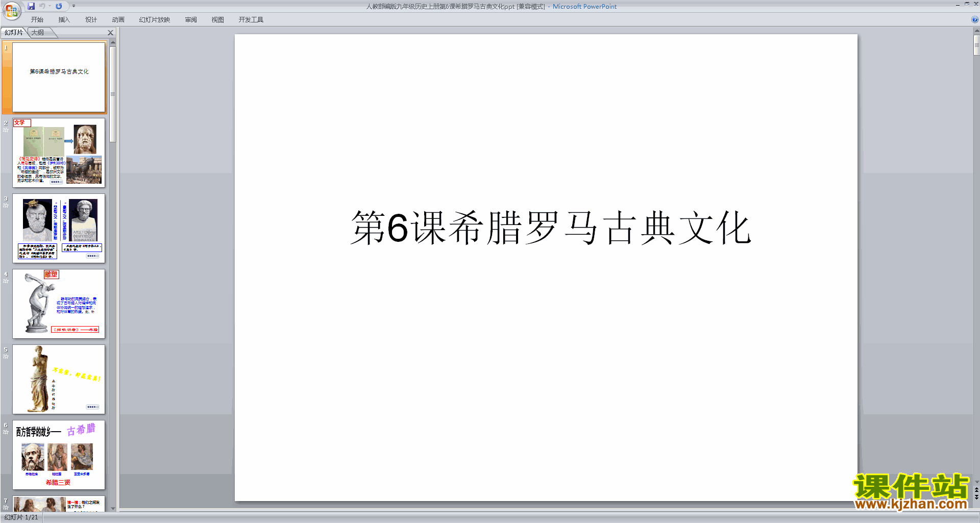
Task: Restore down the PowerPoint window
Action: point(967,4)
